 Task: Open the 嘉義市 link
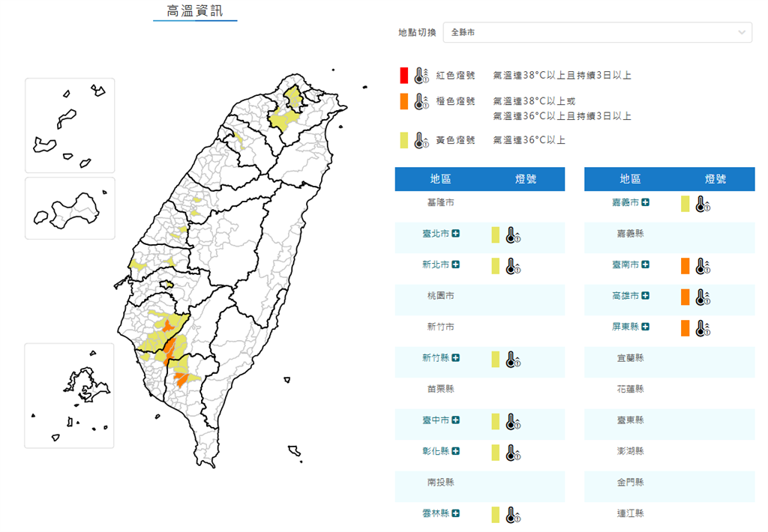(626, 202)
